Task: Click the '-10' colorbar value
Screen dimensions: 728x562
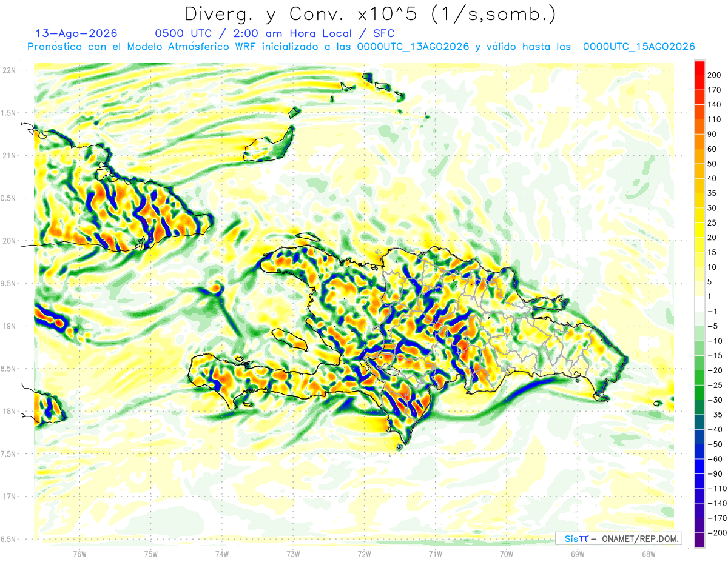Action: click(x=716, y=341)
